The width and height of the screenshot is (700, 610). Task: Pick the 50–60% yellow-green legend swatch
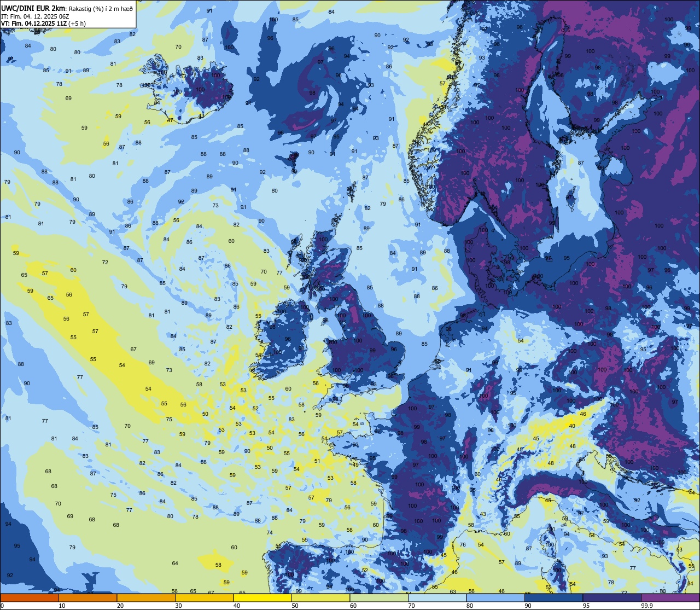(x=320, y=597)
